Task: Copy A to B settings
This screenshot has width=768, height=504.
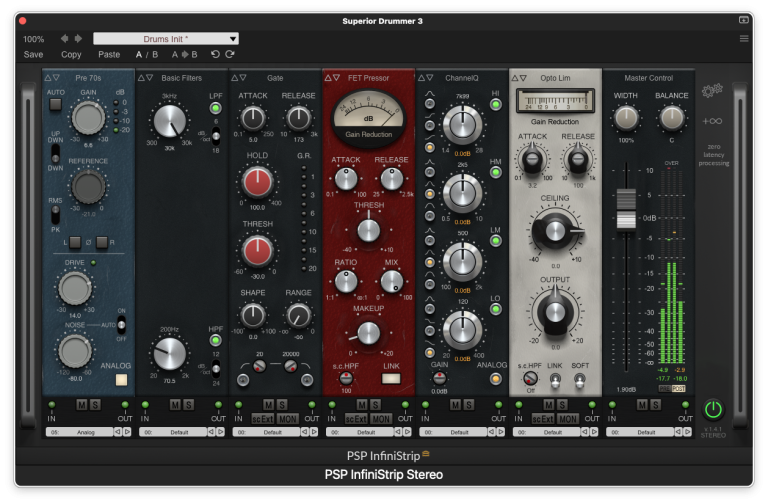Action: click(x=185, y=54)
